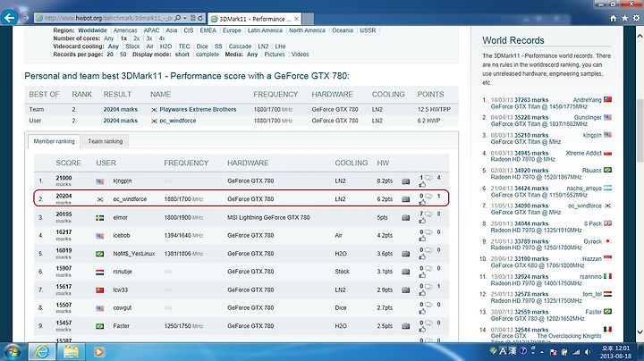Open Windows Start orb
This screenshot has height=361, width=644.
coord(13,352)
